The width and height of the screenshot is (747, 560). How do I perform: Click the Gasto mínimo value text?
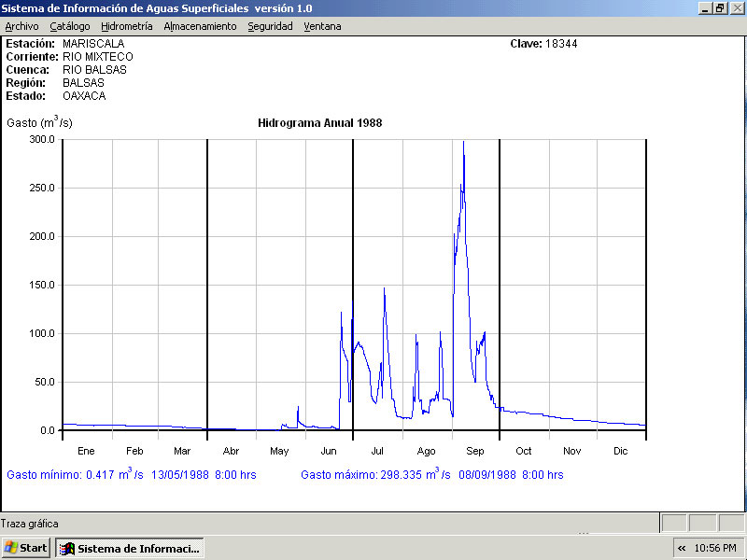pyautogui.click(x=131, y=475)
